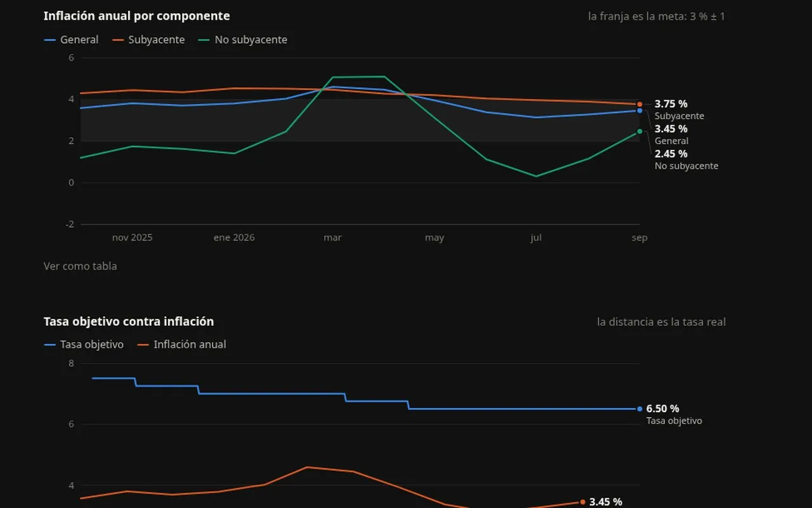Click the 'jul' axis label
The image size is (812, 508).
pyautogui.click(x=536, y=237)
